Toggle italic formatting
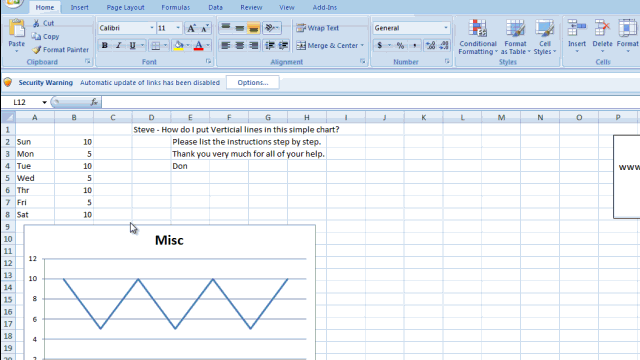The width and height of the screenshot is (640, 360). (118, 45)
